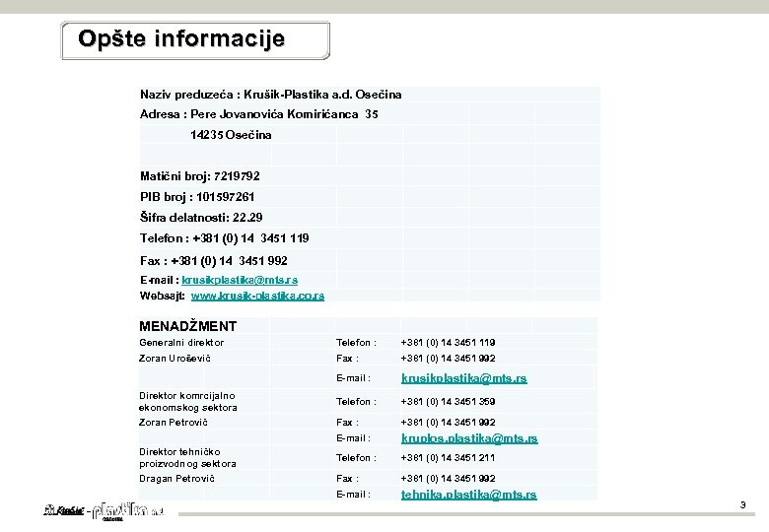Viewport: 769px width, 532px height.
Task: Select the 'Generalni direktor' label
Action: (x=181, y=343)
